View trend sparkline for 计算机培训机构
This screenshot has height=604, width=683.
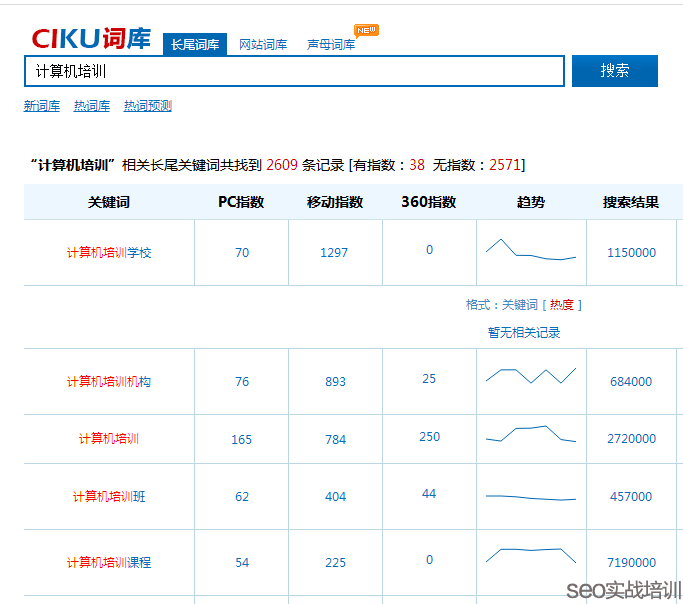click(531, 376)
